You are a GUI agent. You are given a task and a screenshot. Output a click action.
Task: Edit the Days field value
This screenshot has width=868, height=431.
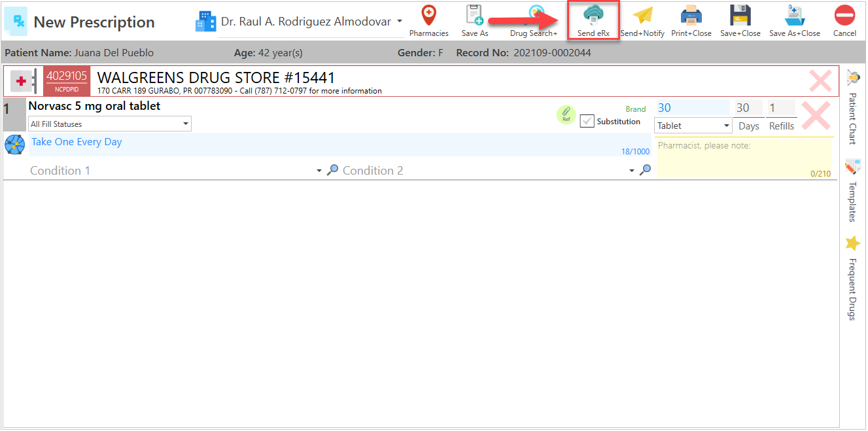[748, 108]
